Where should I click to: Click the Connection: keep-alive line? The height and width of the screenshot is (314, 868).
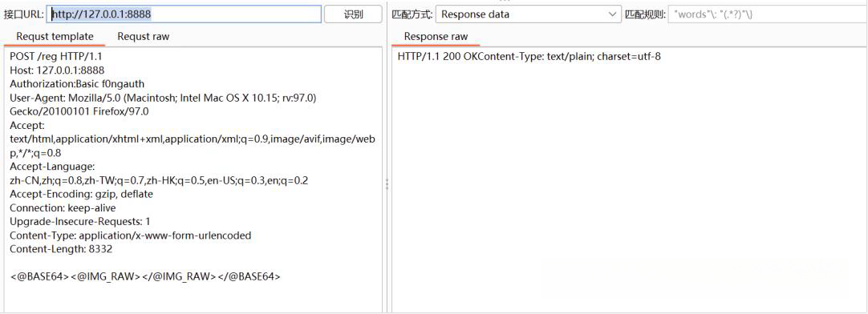63,207
